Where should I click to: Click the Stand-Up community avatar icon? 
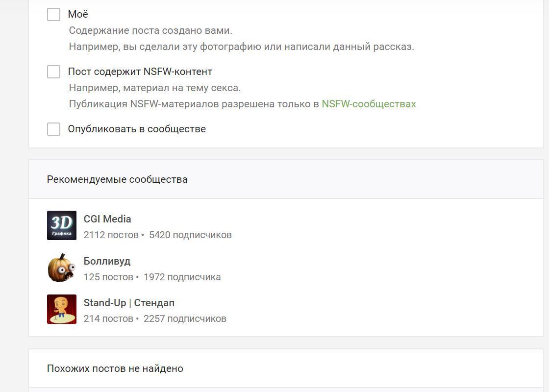(x=62, y=309)
